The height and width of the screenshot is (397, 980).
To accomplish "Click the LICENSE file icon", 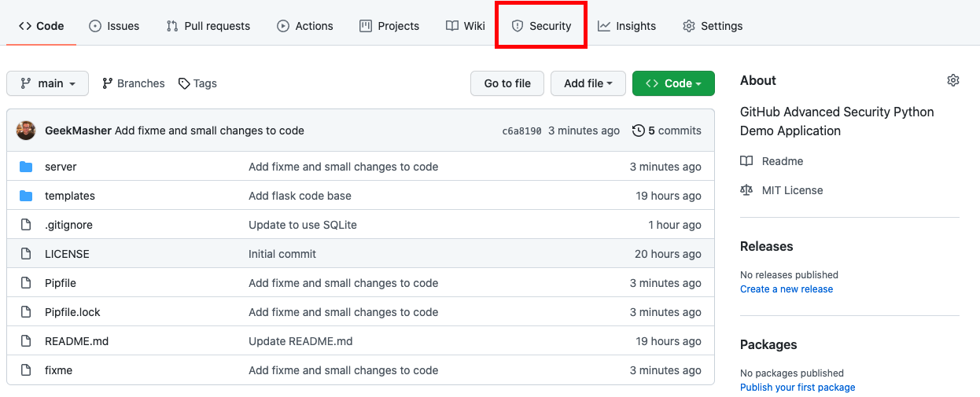I will tap(26, 254).
